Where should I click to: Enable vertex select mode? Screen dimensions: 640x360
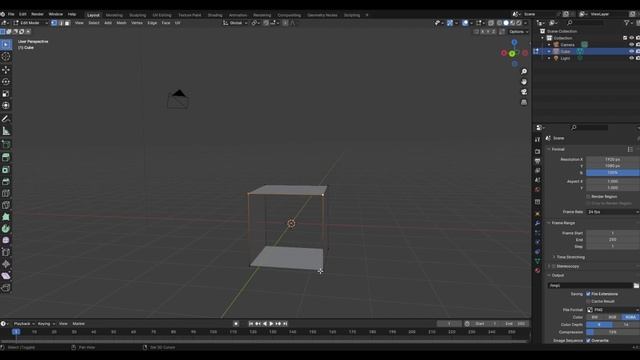(x=54, y=23)
